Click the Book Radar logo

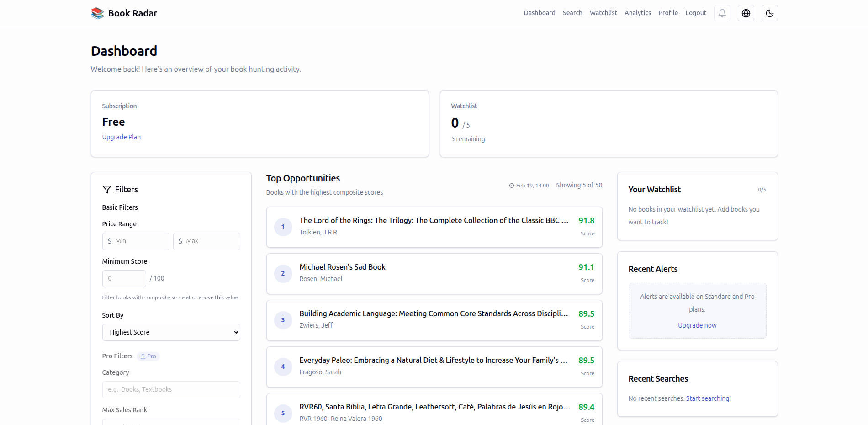123,13
